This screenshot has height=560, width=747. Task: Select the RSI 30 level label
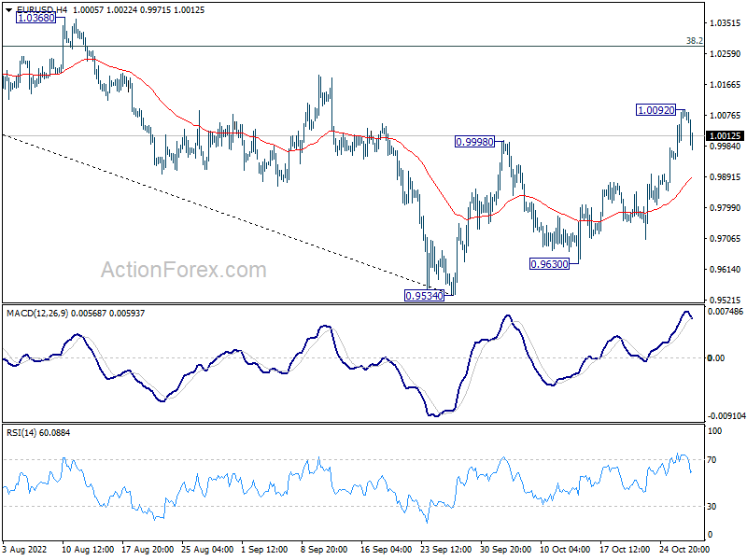712,507
